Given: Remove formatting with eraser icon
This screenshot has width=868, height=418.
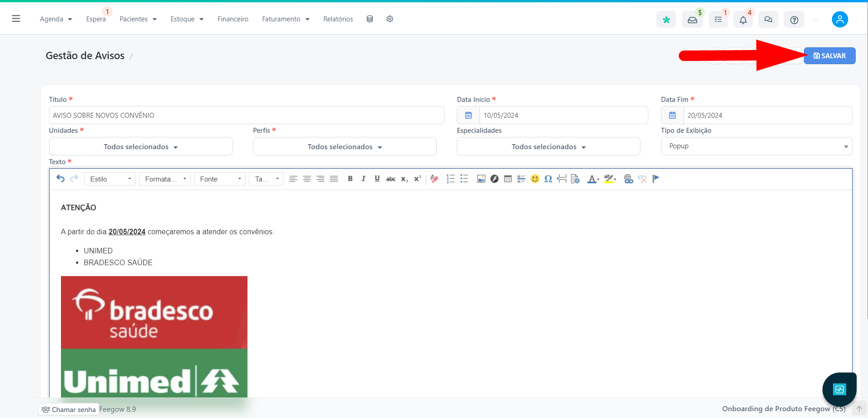Looking at the screenshot, I should [x=434, y=179].
